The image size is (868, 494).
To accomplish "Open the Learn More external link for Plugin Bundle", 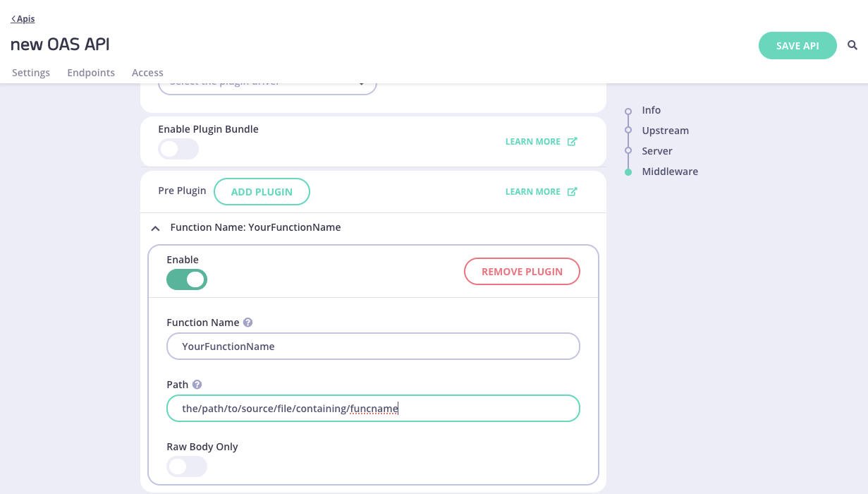I will tap(541, 141).
